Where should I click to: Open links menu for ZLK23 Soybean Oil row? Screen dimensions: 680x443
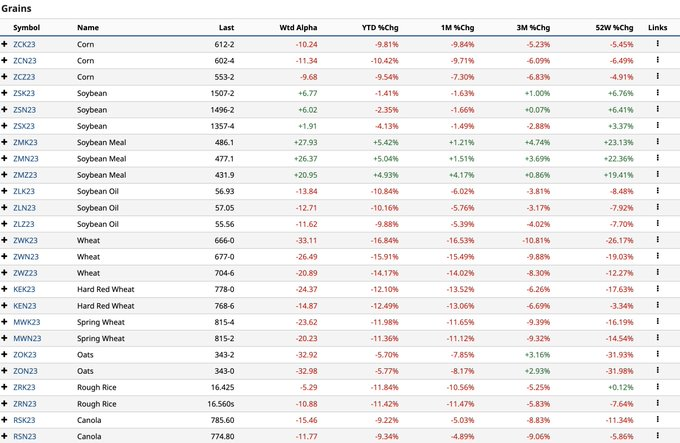(x=657, y=191)
